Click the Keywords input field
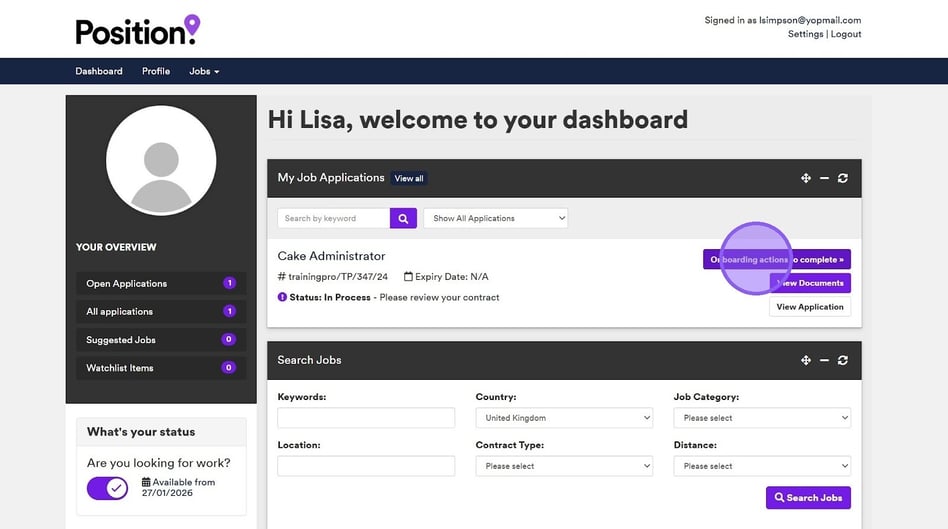This screenshot has width=948, height=529. (366, 418)
